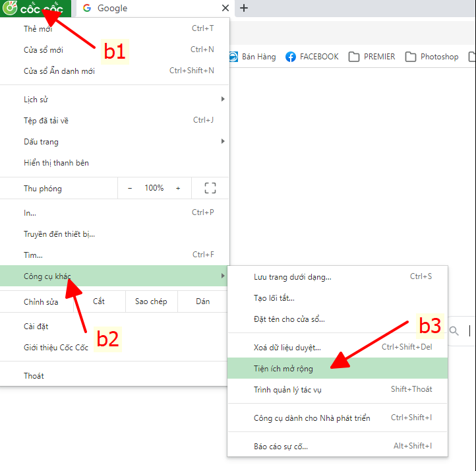
Task: Click the Cốc Cốc logo menu button
Action: click(x=36, y=9)
